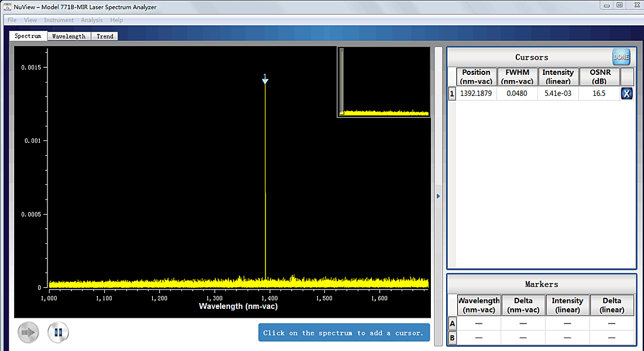Open the Help menu
Screen dimensions: 644x351
tap(117, 20)
